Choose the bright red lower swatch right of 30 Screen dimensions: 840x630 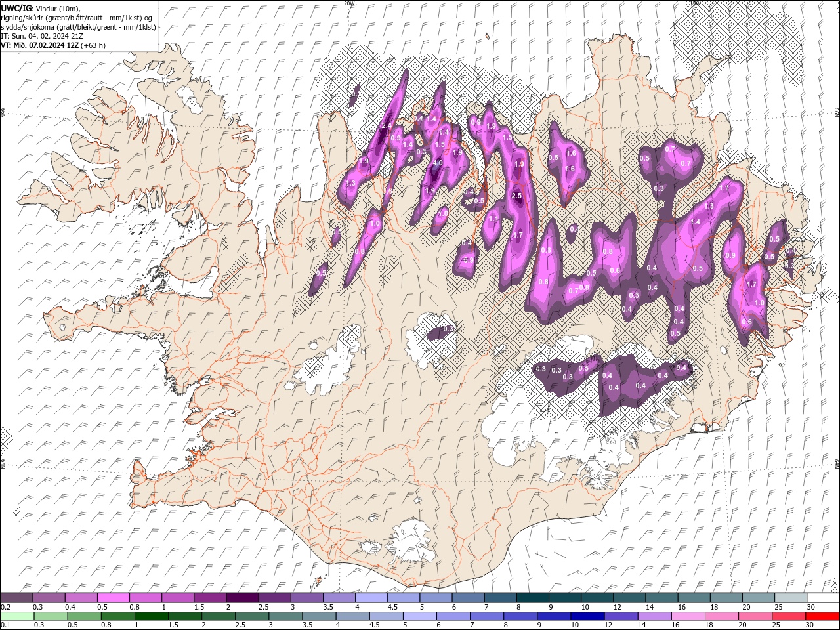tap(822, 616)
